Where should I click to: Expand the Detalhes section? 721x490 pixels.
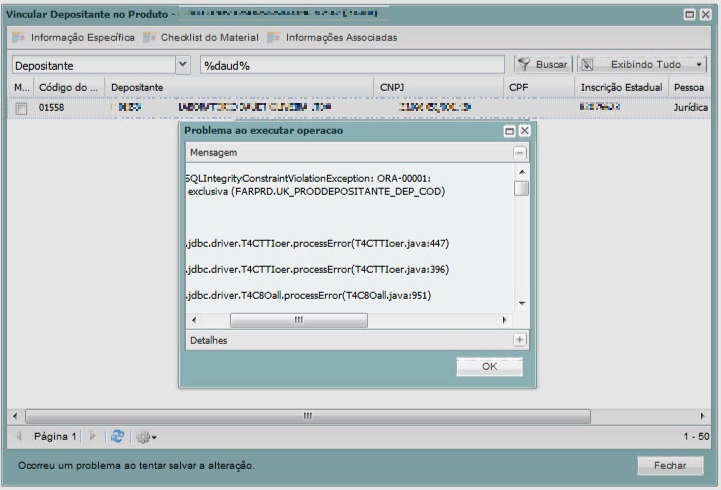click(520, 340)
